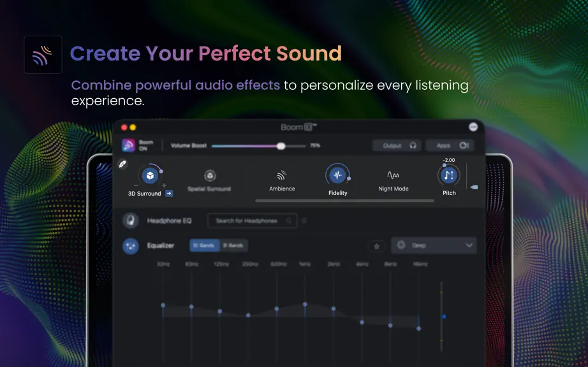Open the Output device selector

(397, 146)
